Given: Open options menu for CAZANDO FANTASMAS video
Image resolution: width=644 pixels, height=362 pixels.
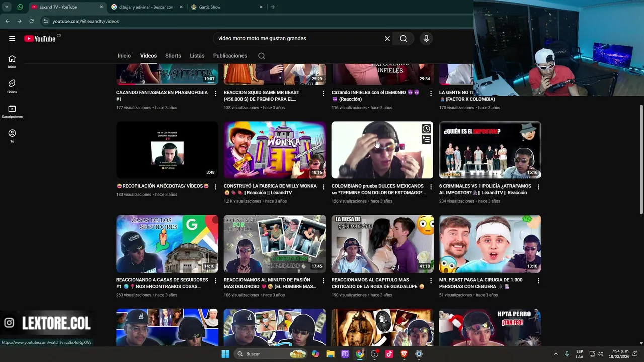Looking at the screenshot, I should tap(215, 93).
